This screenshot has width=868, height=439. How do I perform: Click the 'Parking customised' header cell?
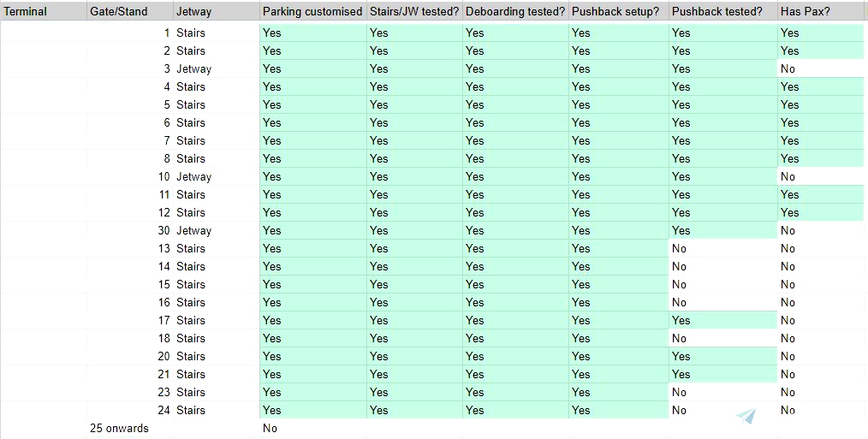(312, 12)
